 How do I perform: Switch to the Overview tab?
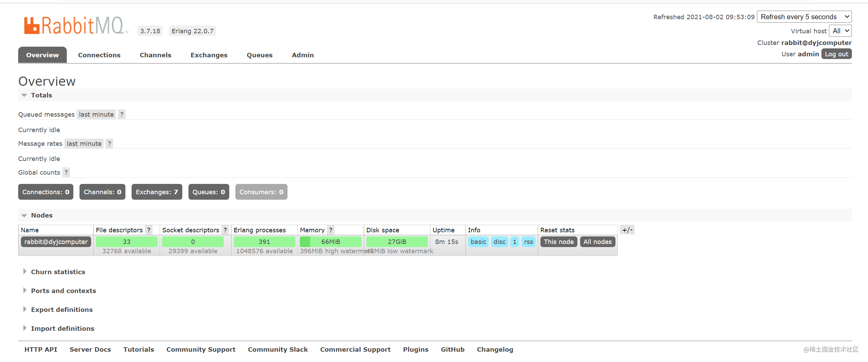click(x=42, y=55)
